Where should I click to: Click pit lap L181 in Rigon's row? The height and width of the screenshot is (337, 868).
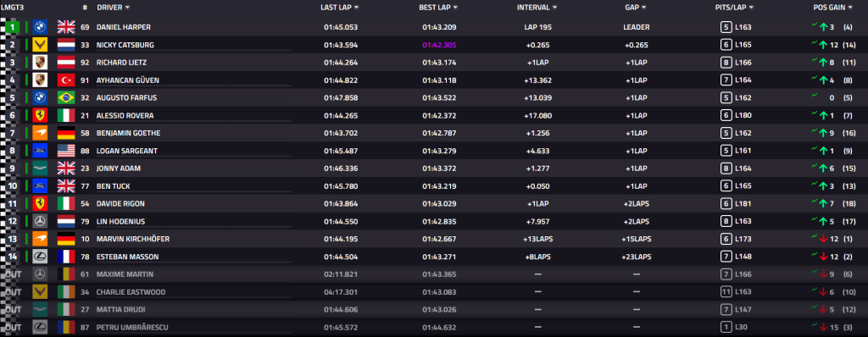743,203
